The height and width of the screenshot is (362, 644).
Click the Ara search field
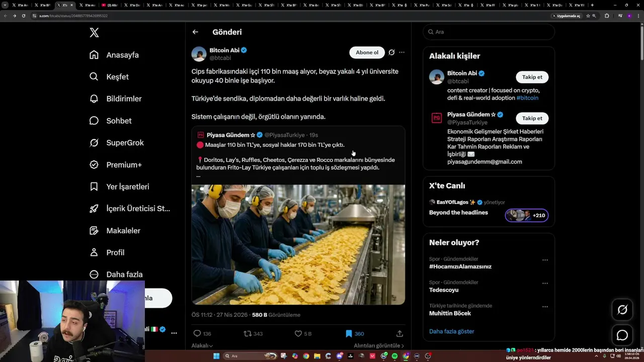489,32
